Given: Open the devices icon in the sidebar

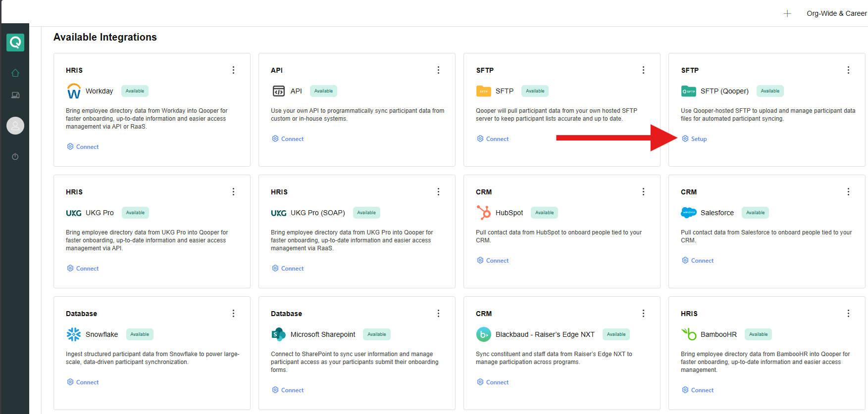Looking at the screenshot, I should (15, 95).
